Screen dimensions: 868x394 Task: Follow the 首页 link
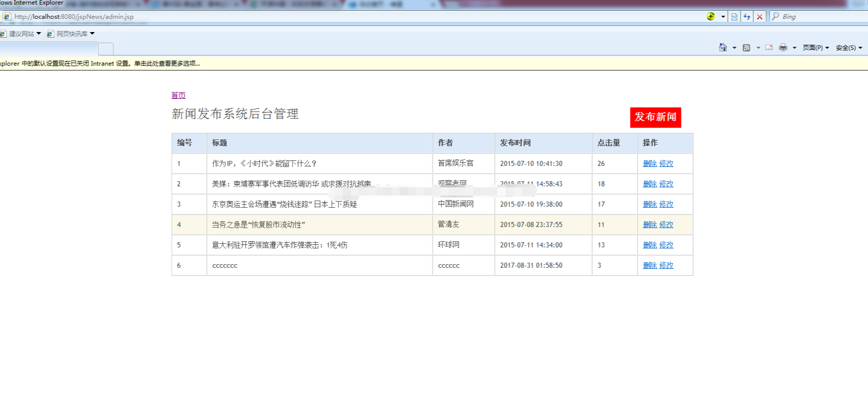click(x=178, y=95)
